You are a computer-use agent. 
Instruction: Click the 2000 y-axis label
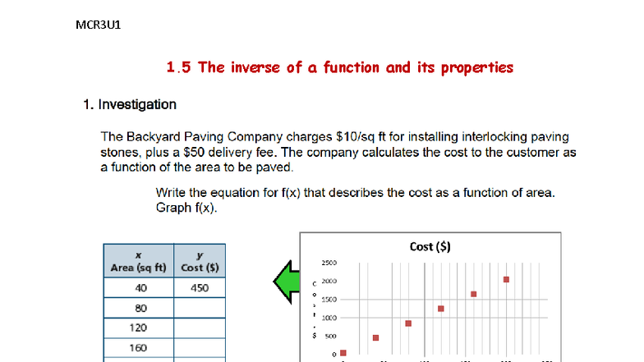click(x=329, y=281)
